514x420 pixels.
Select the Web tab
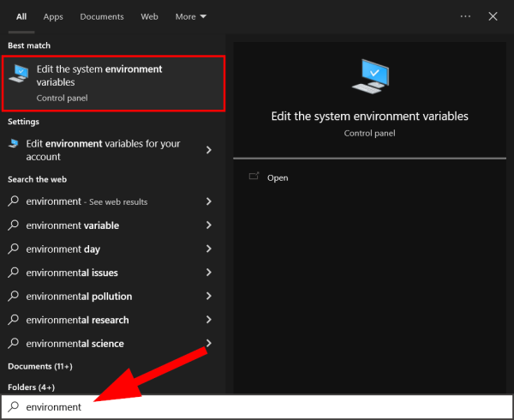coord(149,16)
